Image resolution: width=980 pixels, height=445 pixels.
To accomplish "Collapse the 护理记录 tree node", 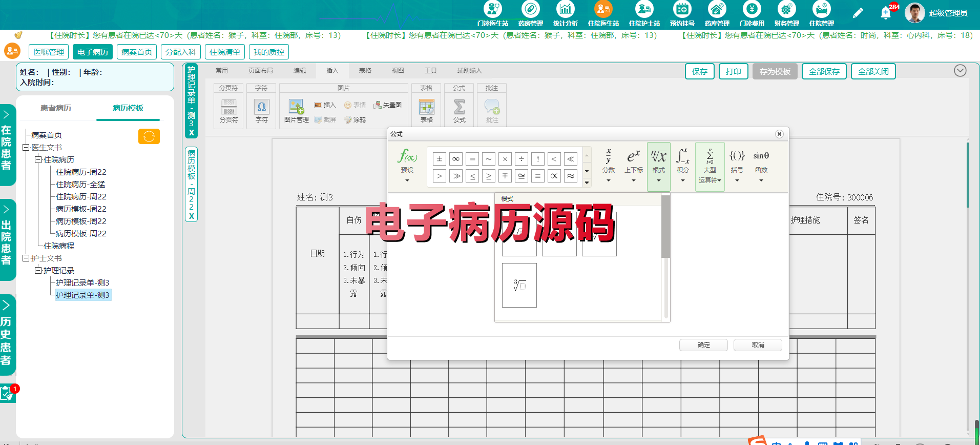I will click(38, 271).
